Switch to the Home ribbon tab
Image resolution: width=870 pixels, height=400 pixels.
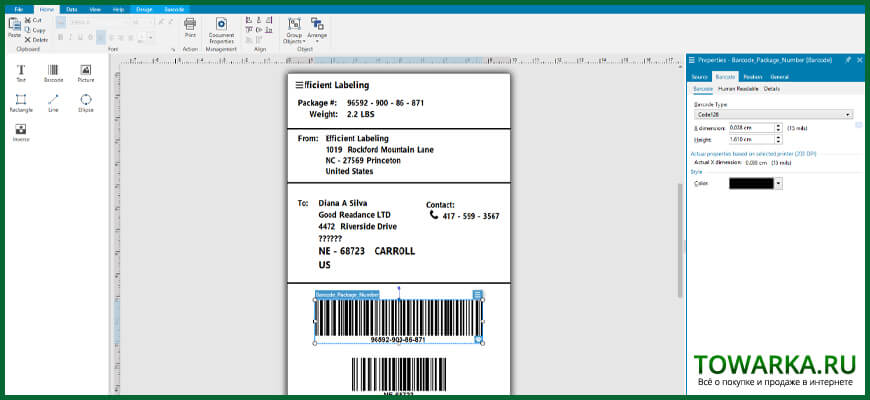[47, 9]
